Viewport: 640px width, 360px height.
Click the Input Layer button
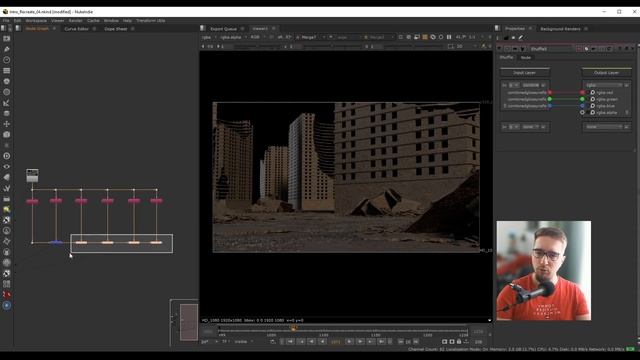pyautogui.click(x=524, y=73)
